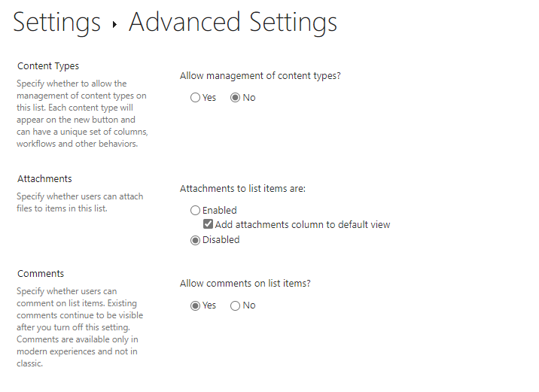Choose the Disabled attachments radio button
The height and width of the screenshot is (392, 539).
click(x=195, y=240)
